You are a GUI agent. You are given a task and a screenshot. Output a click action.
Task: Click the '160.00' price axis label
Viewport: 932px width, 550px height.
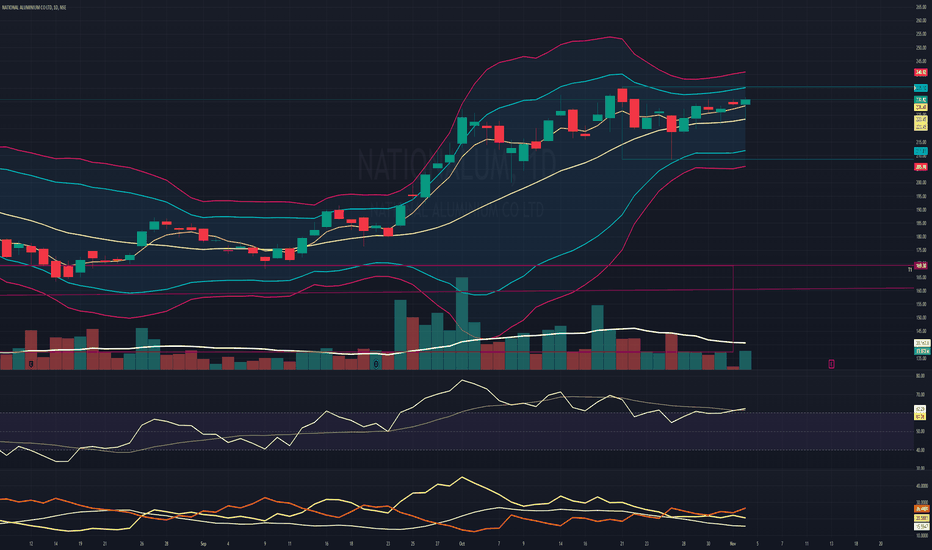[x=921, y=291]
